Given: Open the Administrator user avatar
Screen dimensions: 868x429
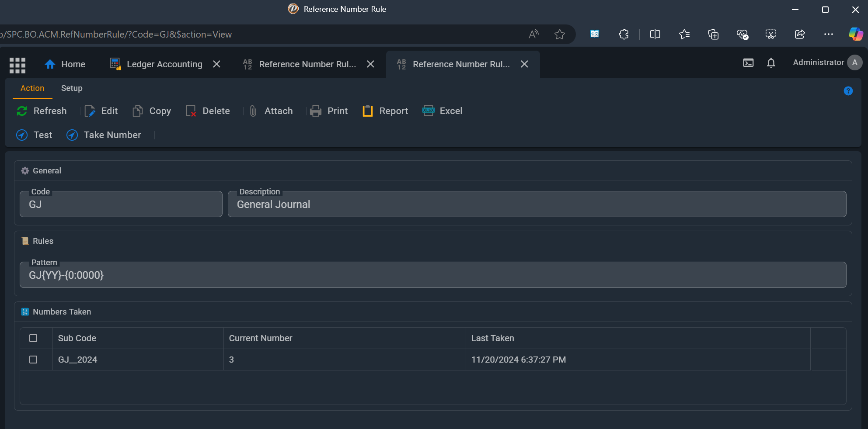Looking at the screenshot, I should coord(854,62).
